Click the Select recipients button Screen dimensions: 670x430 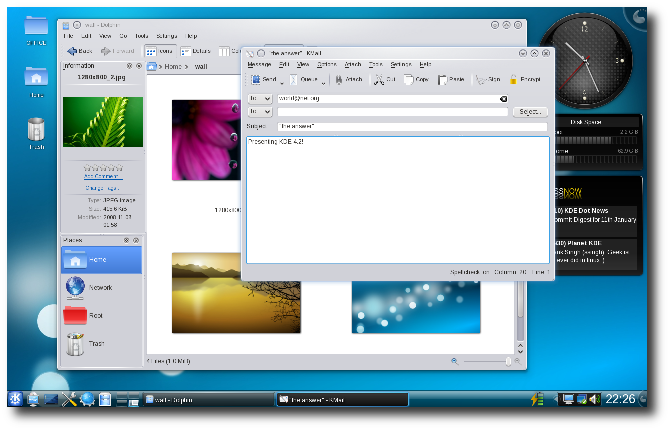(529, 112)
